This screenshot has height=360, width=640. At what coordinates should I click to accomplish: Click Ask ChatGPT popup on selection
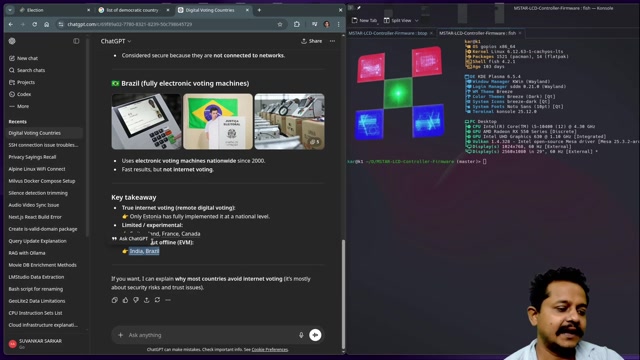coord(130,239)
